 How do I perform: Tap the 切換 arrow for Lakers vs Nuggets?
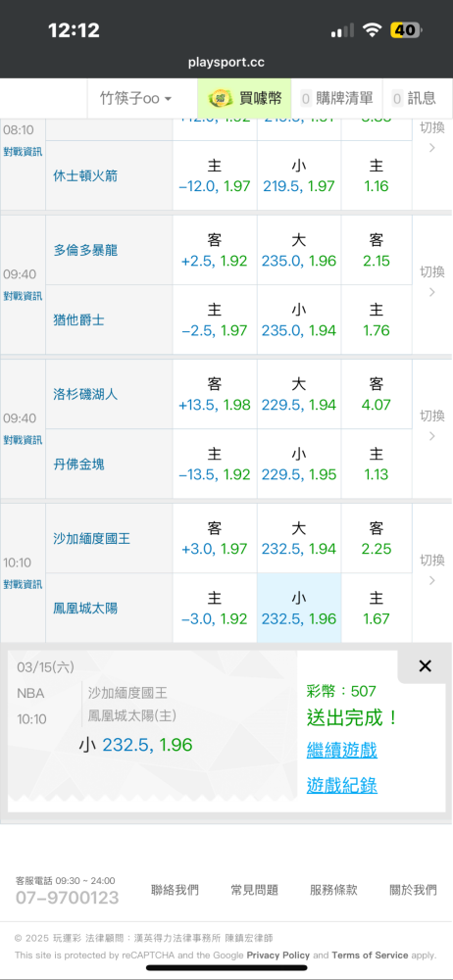point(431,425)
